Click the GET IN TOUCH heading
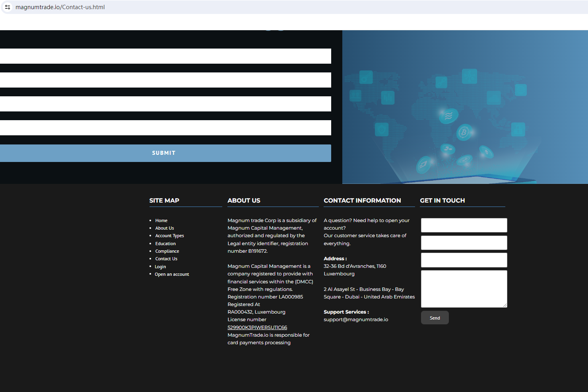 (442, 201)
